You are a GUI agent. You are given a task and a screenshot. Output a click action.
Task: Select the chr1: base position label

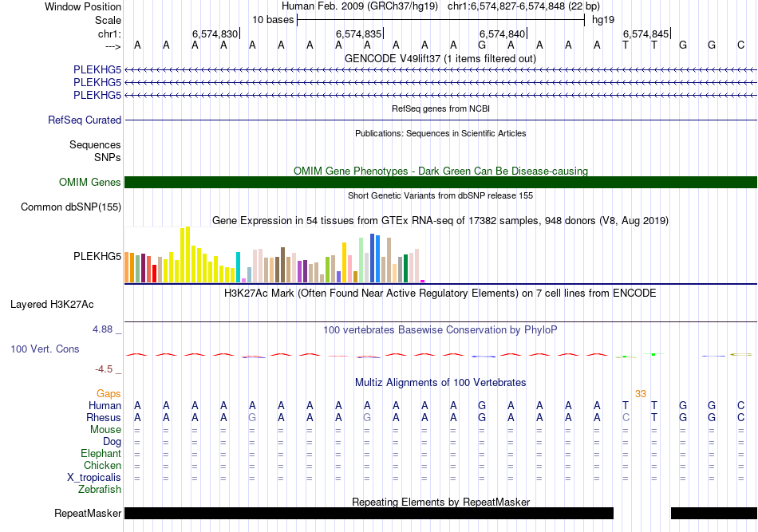pos(109,33)
